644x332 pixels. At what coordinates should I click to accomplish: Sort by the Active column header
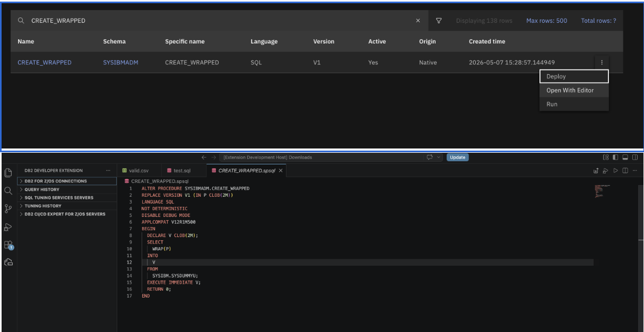point(377,41)
